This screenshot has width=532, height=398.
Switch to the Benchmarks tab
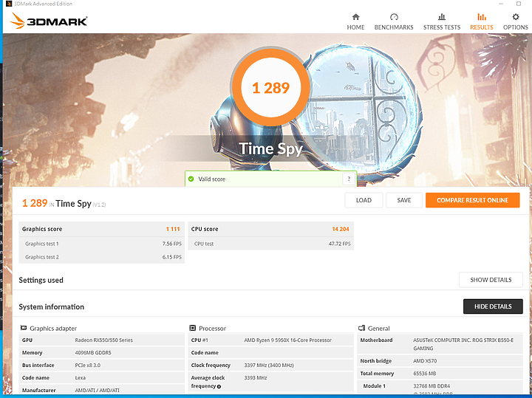click(x=394, y=21)
